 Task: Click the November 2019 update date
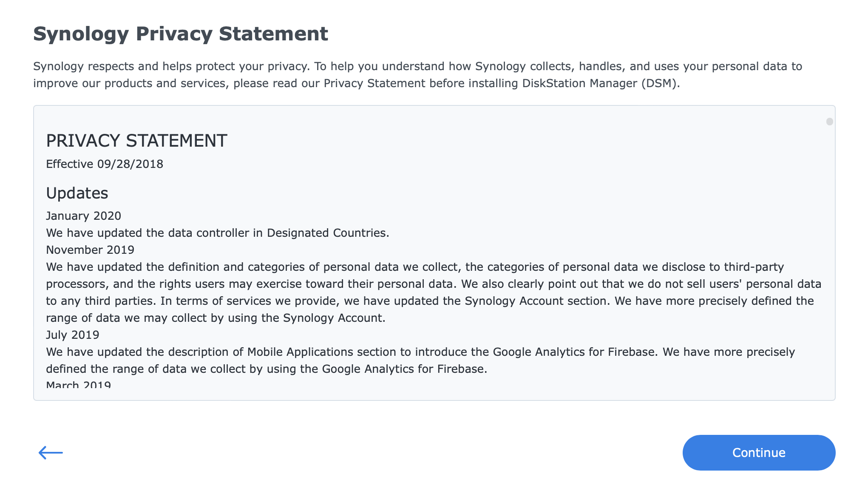tap(90, 250)
